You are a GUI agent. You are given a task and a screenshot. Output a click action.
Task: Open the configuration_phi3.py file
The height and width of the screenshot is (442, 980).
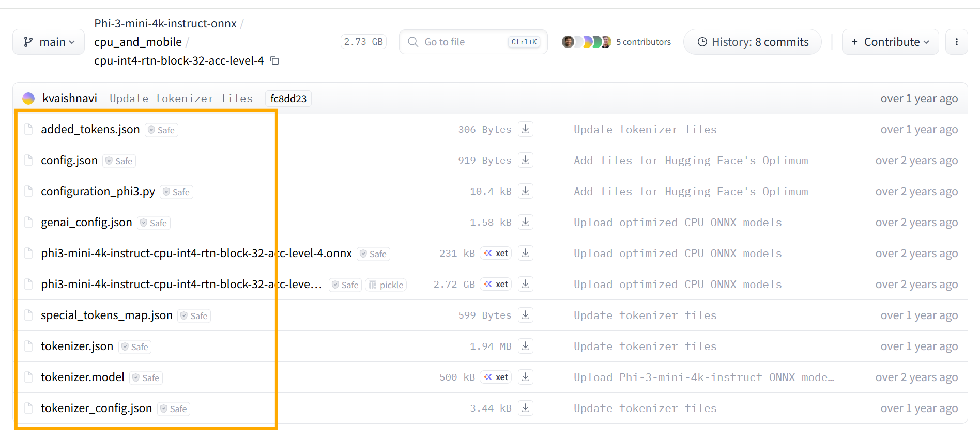(98, 191)
